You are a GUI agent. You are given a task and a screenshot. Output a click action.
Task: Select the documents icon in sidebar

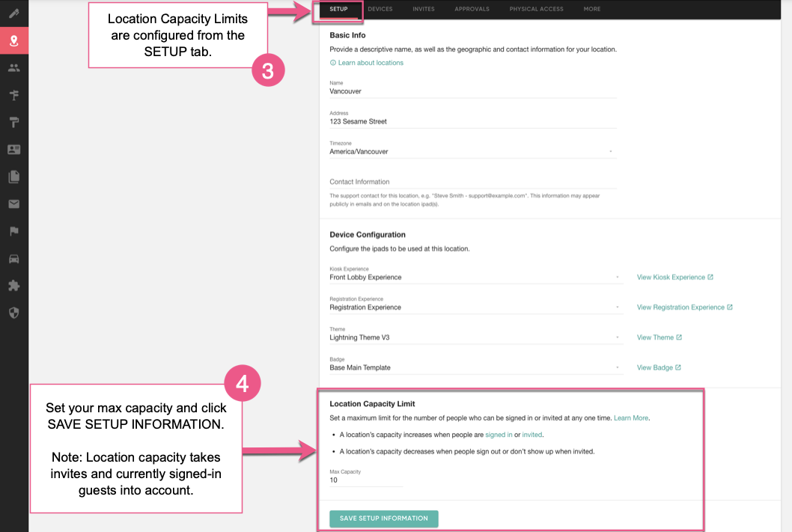coord(13,177)
